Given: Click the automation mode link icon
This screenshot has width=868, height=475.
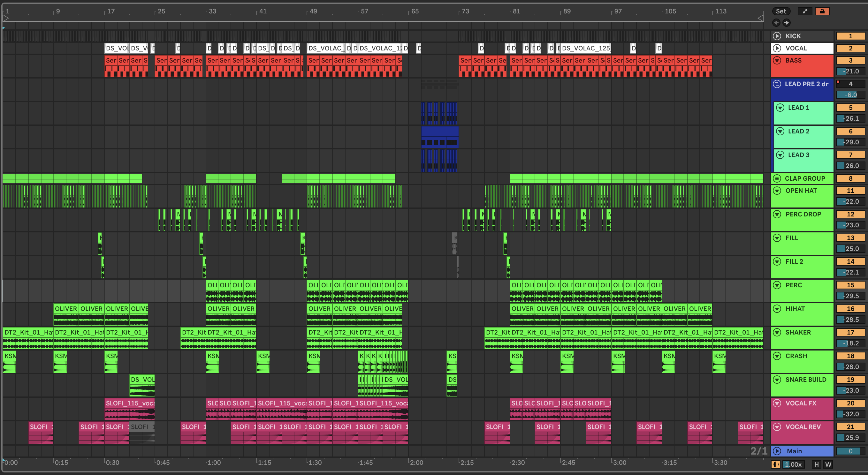Looking at the screenshot, I should coord(805,11).
